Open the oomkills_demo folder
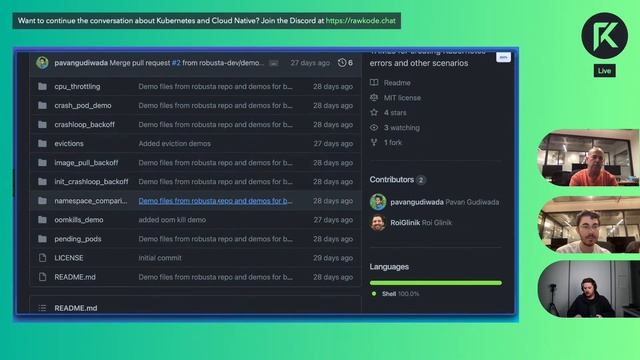 tap(79, 220)
